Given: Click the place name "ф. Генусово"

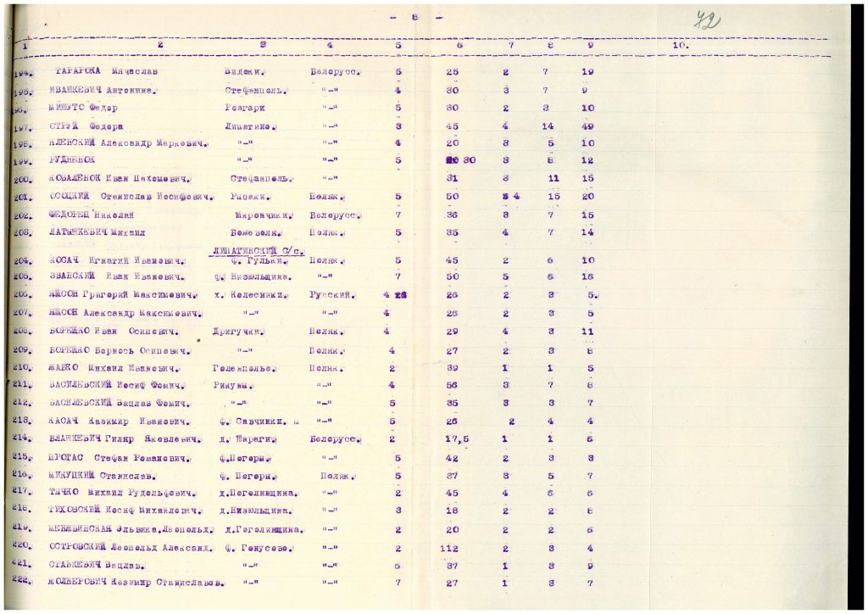Looking at the screenshot, I should tap(259, 549).
